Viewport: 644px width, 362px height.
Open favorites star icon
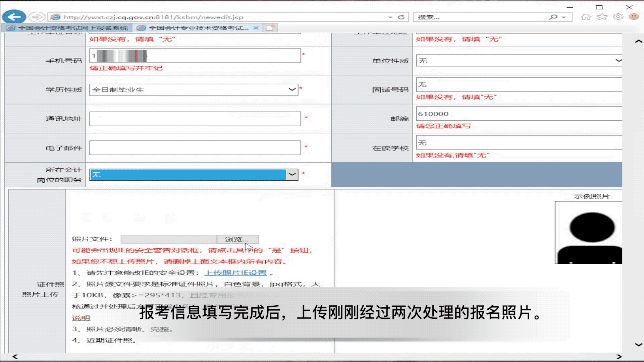click(602, 17)
